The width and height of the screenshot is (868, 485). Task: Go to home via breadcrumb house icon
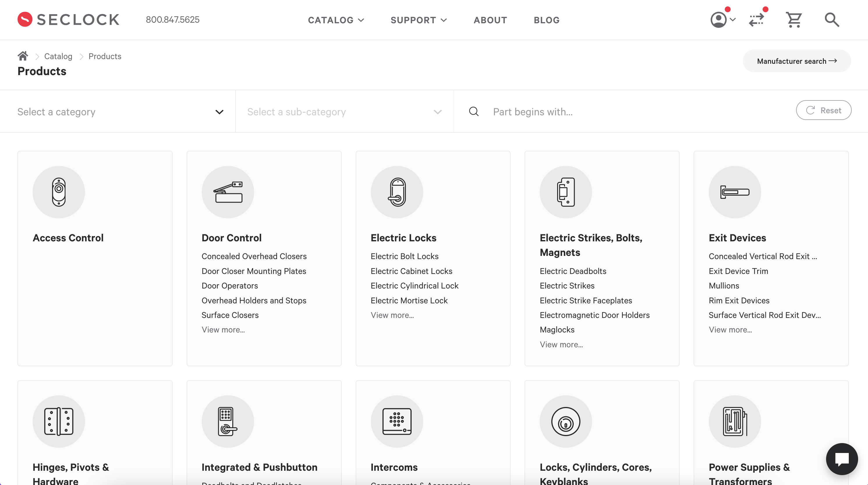tap(23, 56)
